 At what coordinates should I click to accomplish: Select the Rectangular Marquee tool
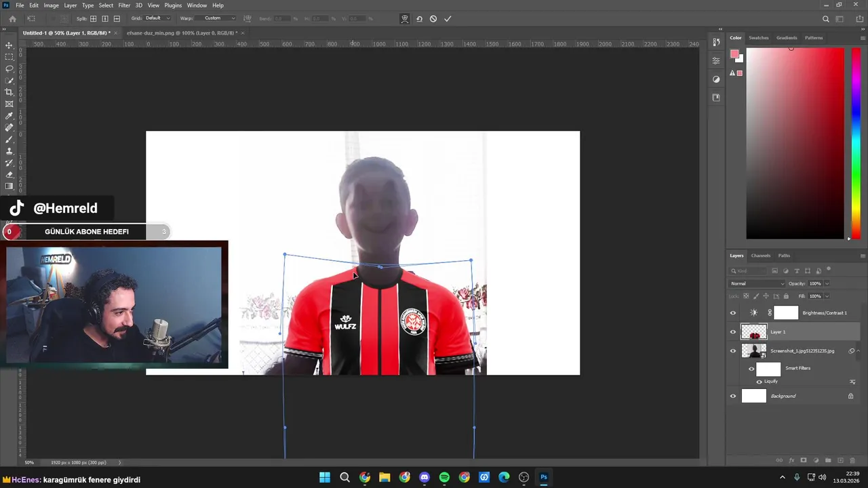tap(9, 57)
